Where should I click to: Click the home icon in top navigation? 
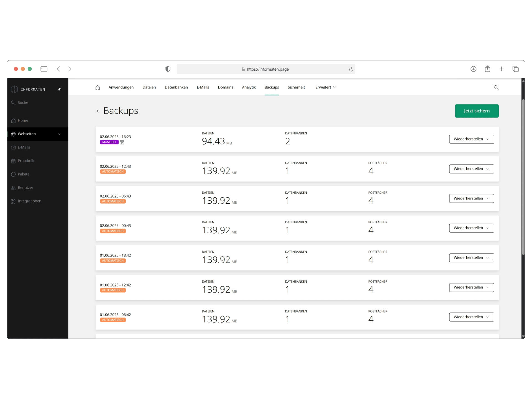click(x=98, y=88)
